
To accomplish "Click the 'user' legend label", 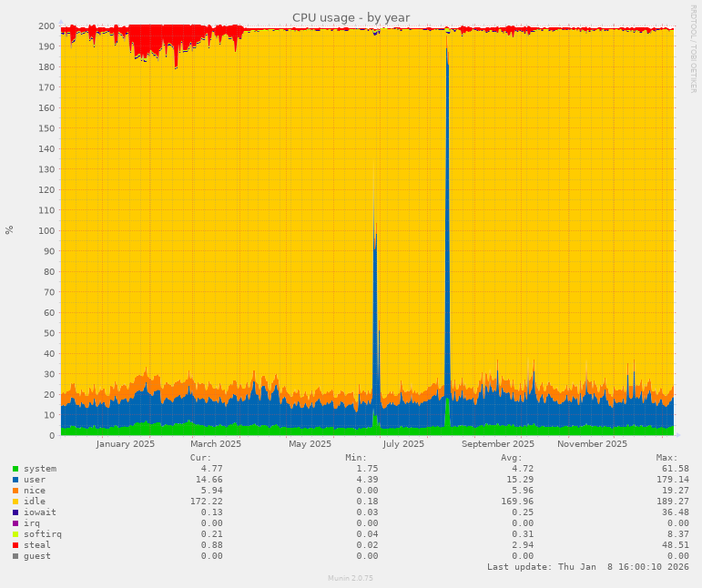I will click(35, 480).
